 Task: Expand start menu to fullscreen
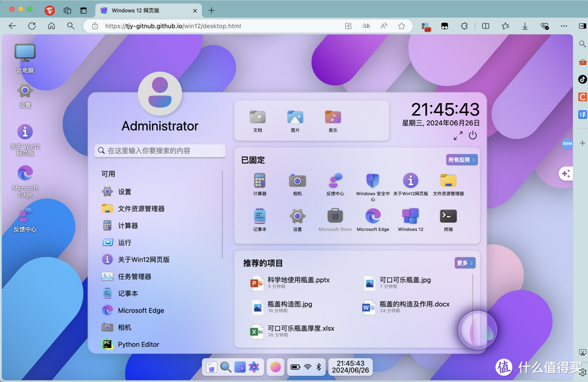(x=458, y=136)
